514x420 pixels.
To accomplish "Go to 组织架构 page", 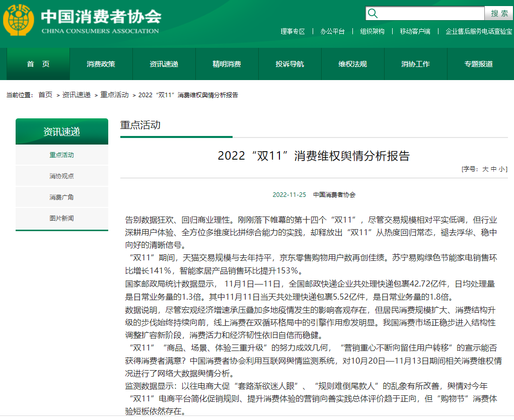I will (x=372, y=31).
